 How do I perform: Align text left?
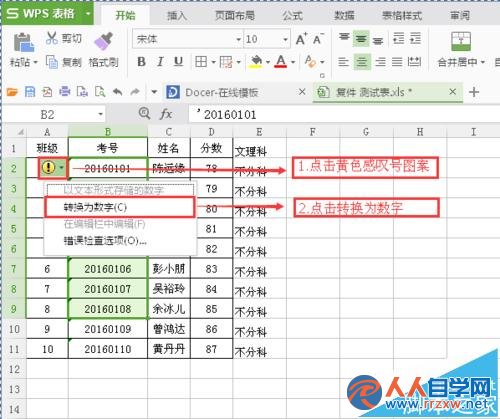coord(343,62)
